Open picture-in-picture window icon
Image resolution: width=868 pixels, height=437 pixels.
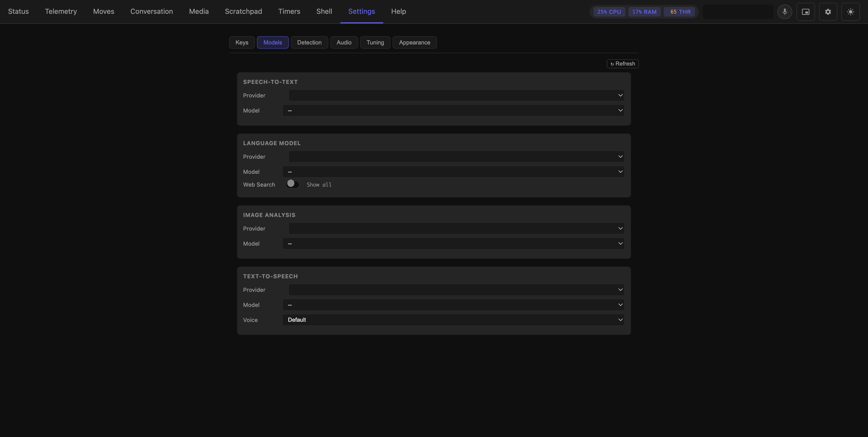point(805,12)
